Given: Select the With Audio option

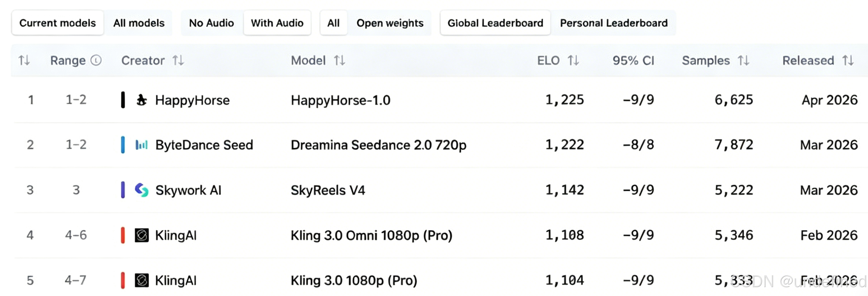Looking at the screenshot, I should (x=277, y=23).
